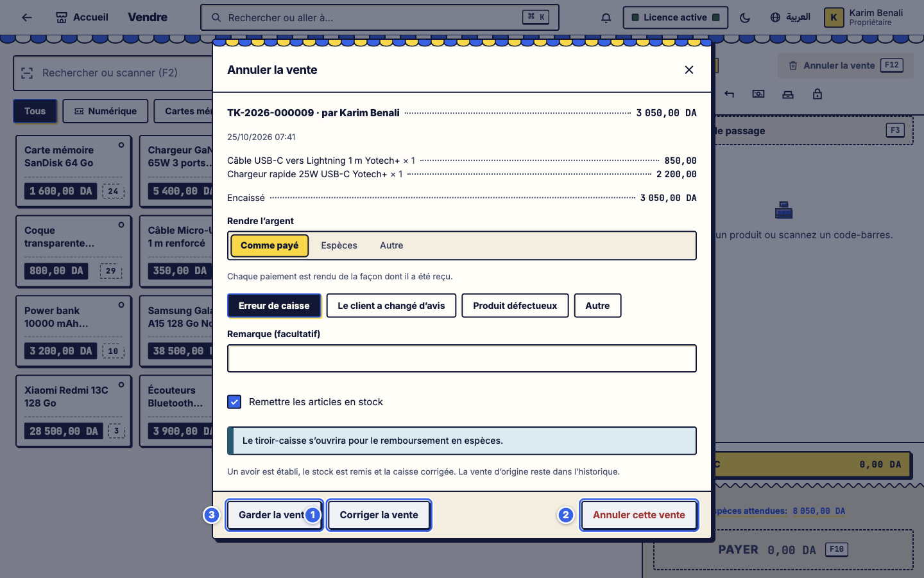Screen dimensions: 924x578
Task: Click the cash banknote icon in cart toolbar
Action: pos(758,94)
